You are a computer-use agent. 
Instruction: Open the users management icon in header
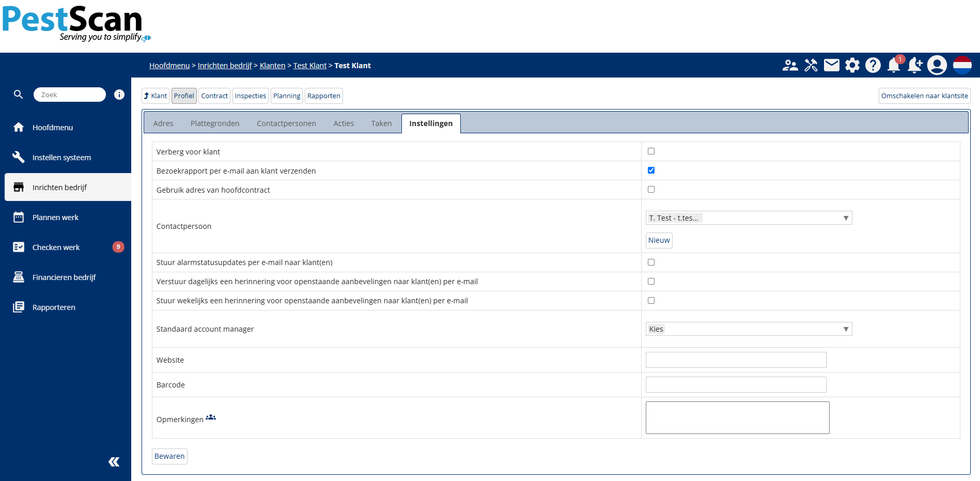point(790,66)
